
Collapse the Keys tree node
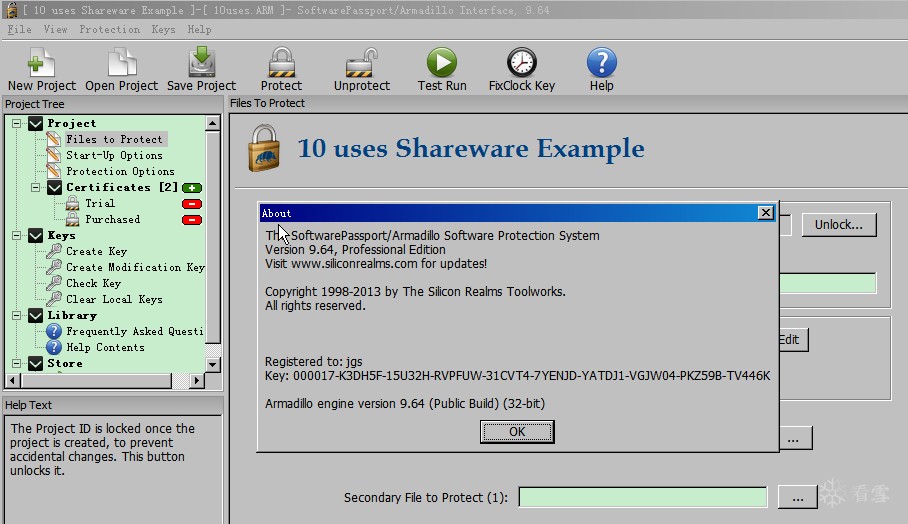(17, 236)
